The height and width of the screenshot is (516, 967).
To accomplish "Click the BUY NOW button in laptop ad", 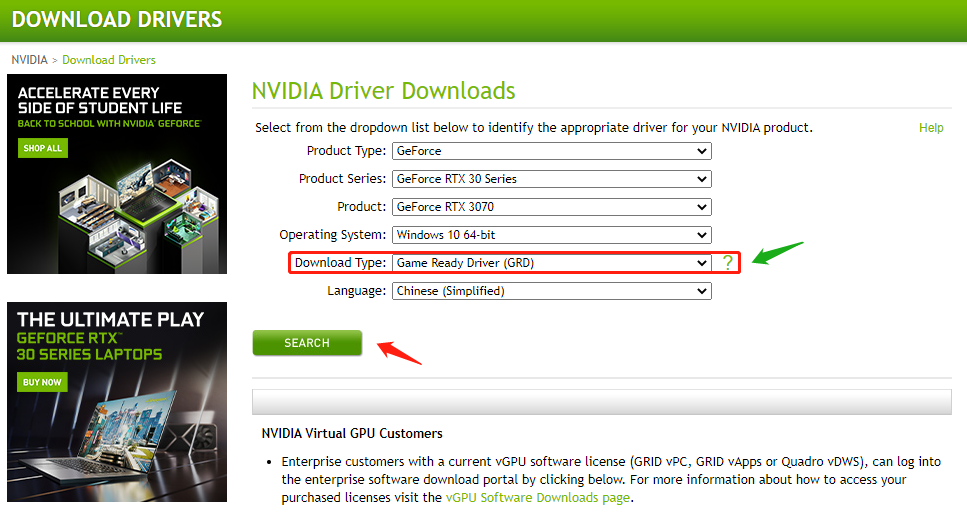I will pyautogui.click(x=42, y=382).
